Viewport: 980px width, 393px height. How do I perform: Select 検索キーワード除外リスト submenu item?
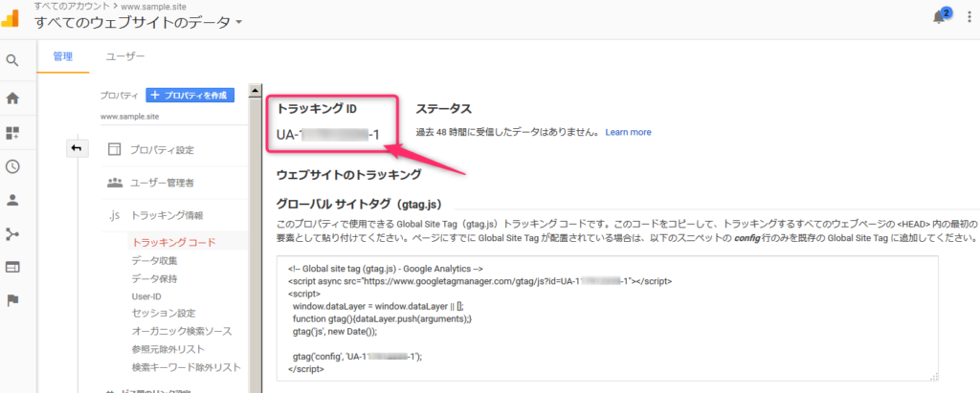click(187, 367)
